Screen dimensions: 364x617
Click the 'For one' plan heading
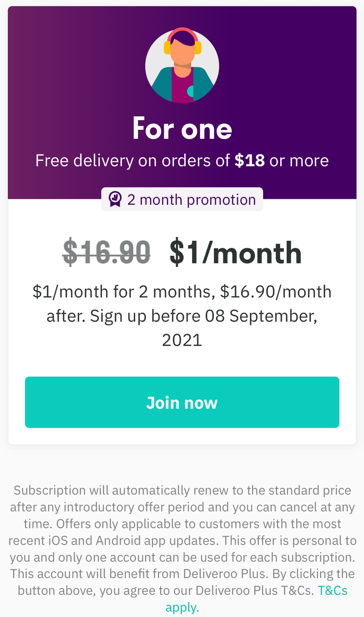tap(182, 128)
